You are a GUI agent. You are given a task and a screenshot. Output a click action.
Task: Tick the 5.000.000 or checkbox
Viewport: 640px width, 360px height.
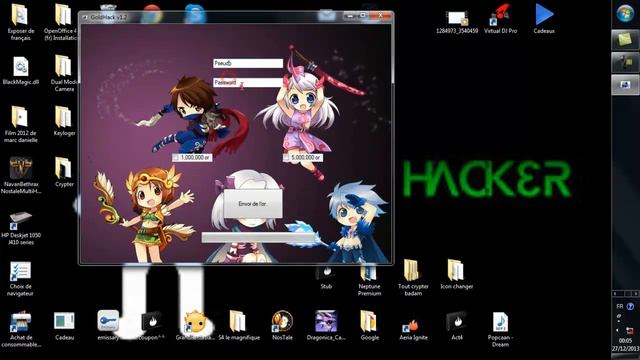[x=287, y=158]
